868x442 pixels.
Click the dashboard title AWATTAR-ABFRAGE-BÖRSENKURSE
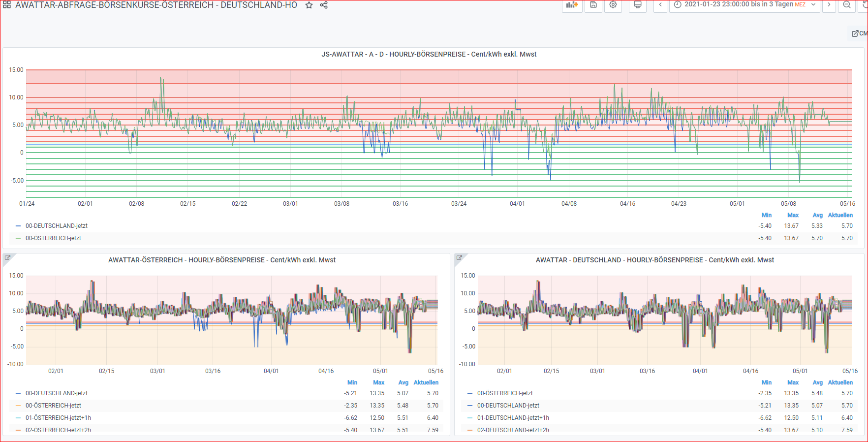pyautogui.click(x=156, y=5)
